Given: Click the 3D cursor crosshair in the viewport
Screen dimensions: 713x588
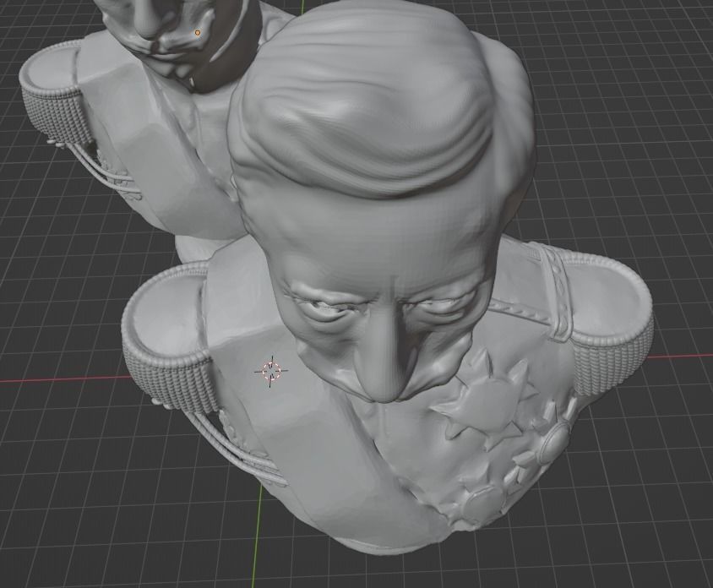Looking at the screenshot, I should point(271,371).
